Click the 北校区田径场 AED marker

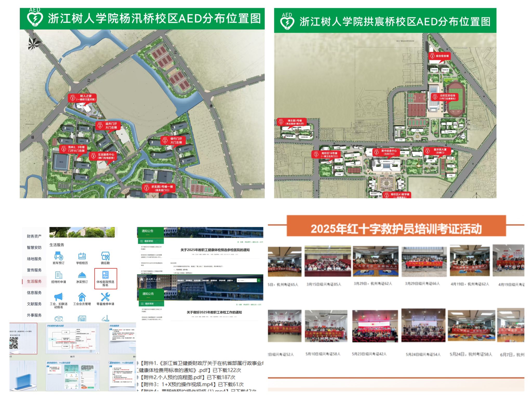click(x=444, y=97)
